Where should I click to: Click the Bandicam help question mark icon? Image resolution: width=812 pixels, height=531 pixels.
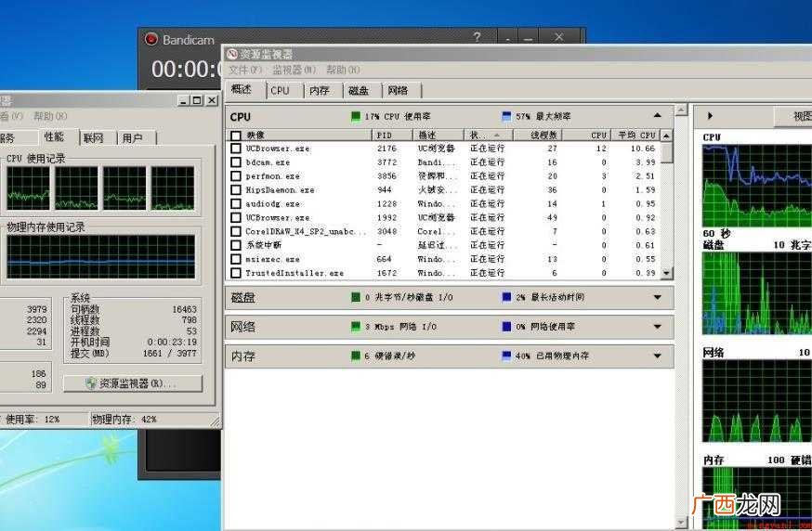477,37
